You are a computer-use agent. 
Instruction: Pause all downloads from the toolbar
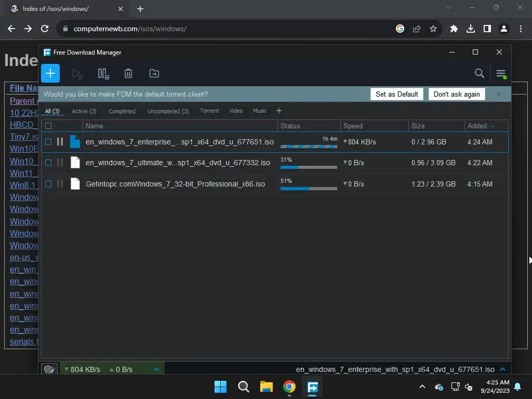tap(103, 74)
